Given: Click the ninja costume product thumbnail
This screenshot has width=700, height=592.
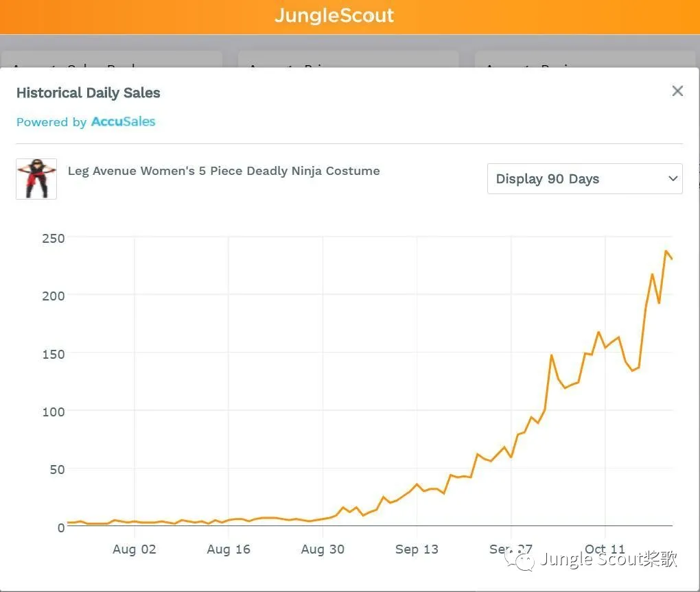Looking at the screenshot, I should click(36, 179).
